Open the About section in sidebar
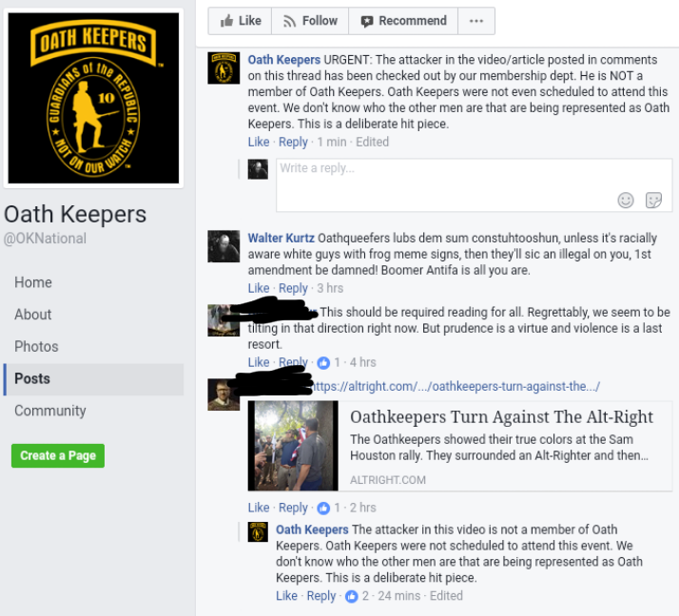This screenshot has width=679, height=616. (33, 315)
